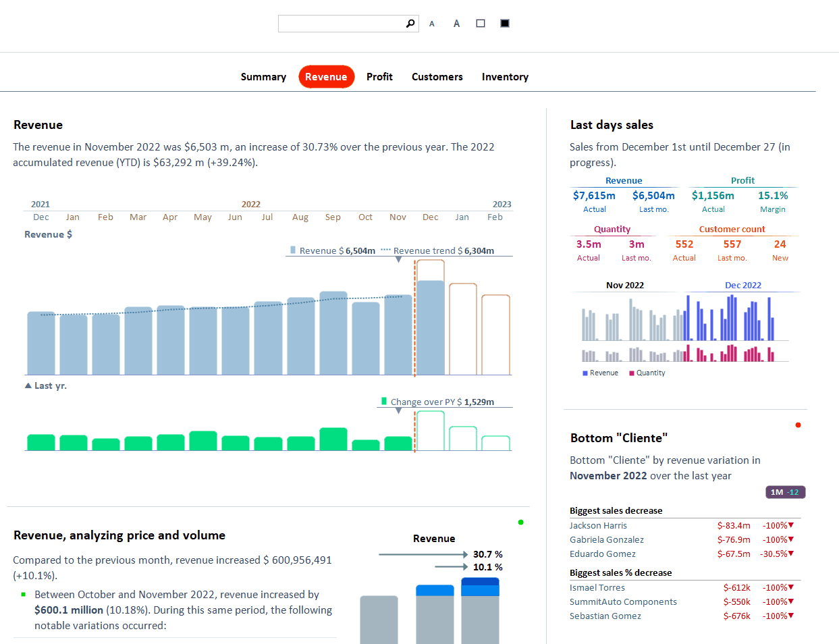Click the 1M -12 period badge

[x=786, y=492]
